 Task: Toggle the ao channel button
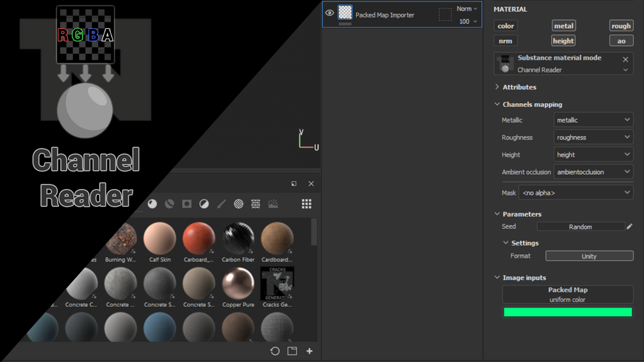click(x=621, y=41)
